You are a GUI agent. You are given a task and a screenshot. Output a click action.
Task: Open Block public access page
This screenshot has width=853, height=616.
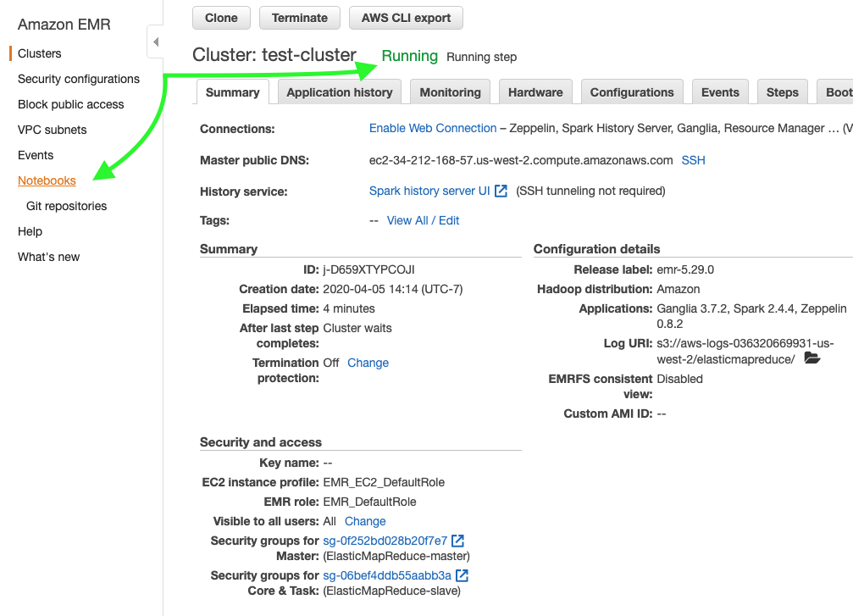[70, 104]
